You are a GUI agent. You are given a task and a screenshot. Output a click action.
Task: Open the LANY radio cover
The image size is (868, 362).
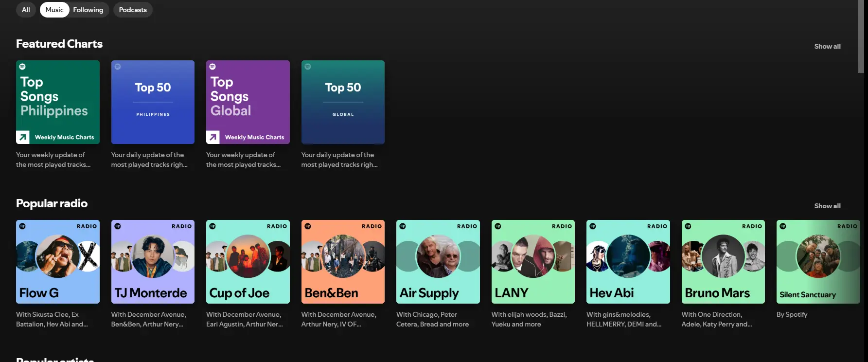click(533, 262)
